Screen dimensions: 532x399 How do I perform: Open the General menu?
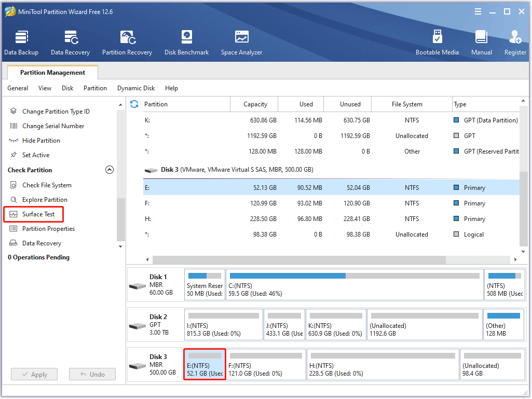click(18, 88)
